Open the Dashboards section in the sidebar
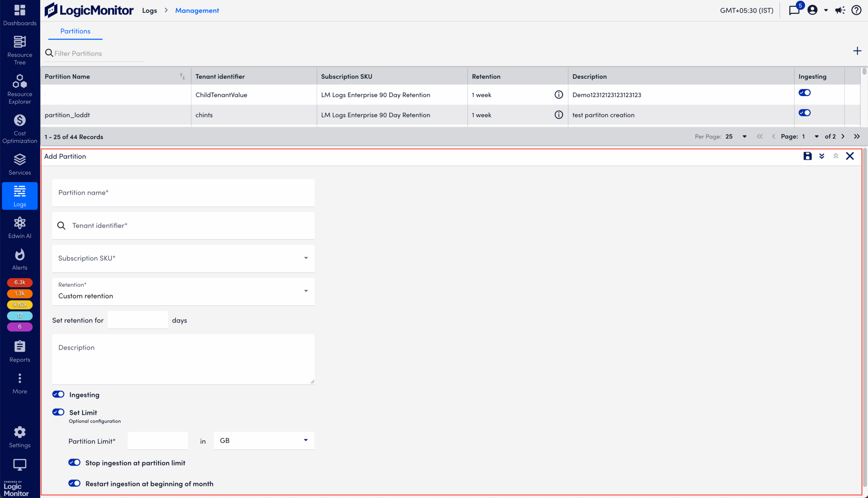 19,14
